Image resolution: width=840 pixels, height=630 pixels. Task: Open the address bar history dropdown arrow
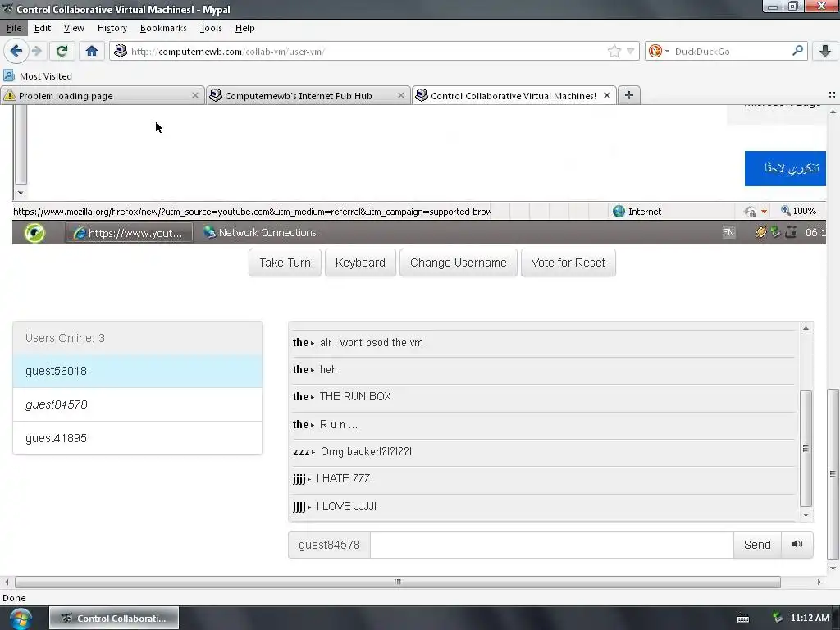click(x=631, y=51)
